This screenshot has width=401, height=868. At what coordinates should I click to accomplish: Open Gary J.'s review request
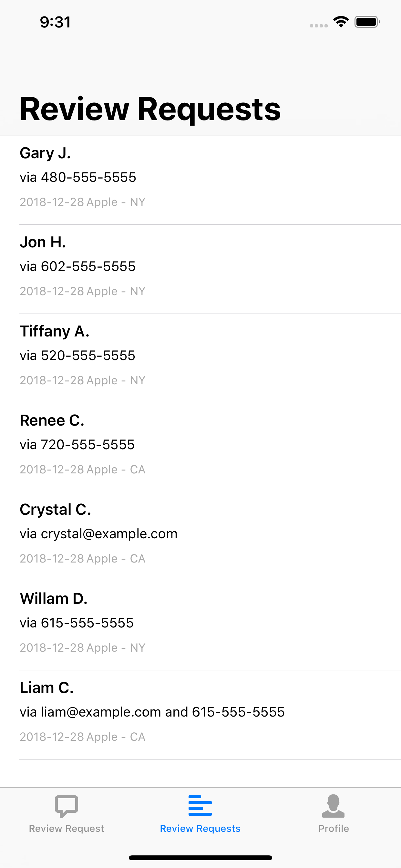pos(200,180)
